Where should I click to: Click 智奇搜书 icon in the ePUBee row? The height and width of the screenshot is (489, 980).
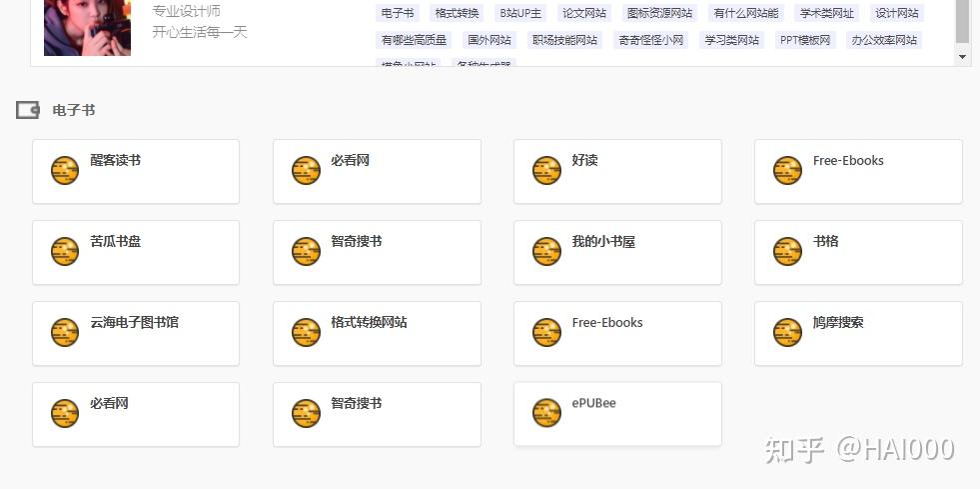pos(307,413)
